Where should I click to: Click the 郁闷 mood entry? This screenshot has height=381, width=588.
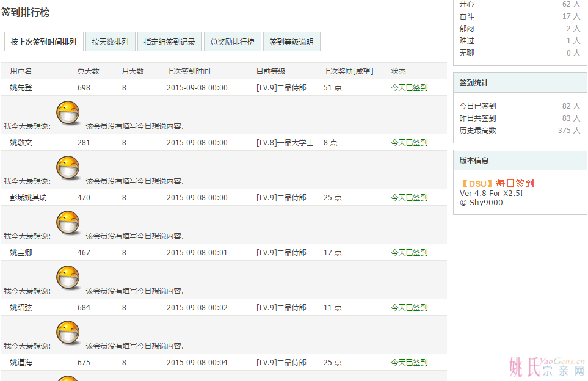tap(520, 29)
